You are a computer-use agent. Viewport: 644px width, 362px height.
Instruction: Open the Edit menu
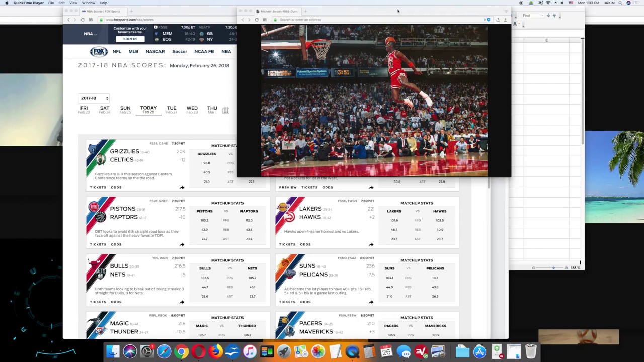pos(61,3)
